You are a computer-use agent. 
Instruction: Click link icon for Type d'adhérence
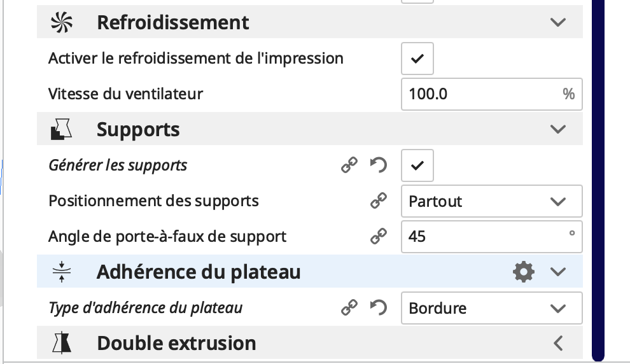click(x=349, y=309)
